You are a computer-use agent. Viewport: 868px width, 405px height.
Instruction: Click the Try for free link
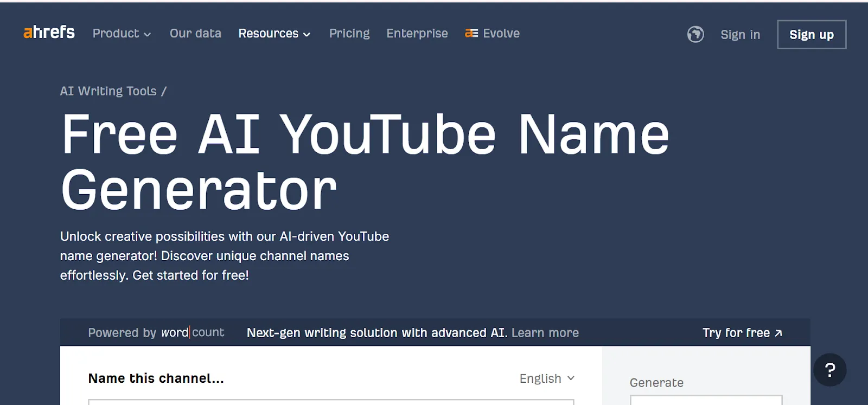(742, 333)
